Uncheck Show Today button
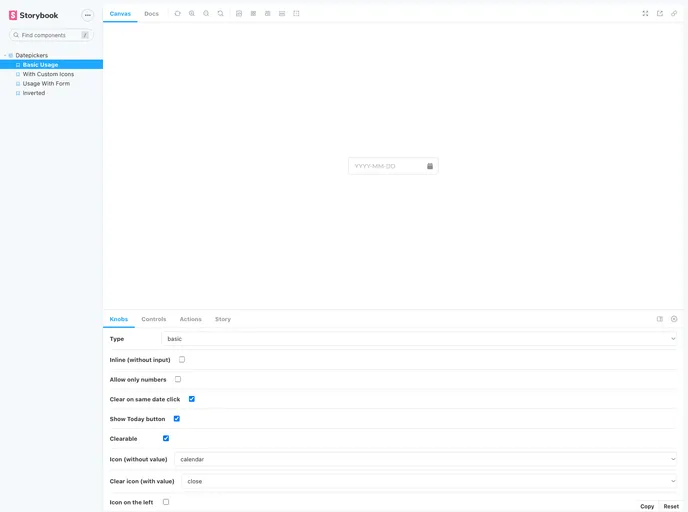 177,419
